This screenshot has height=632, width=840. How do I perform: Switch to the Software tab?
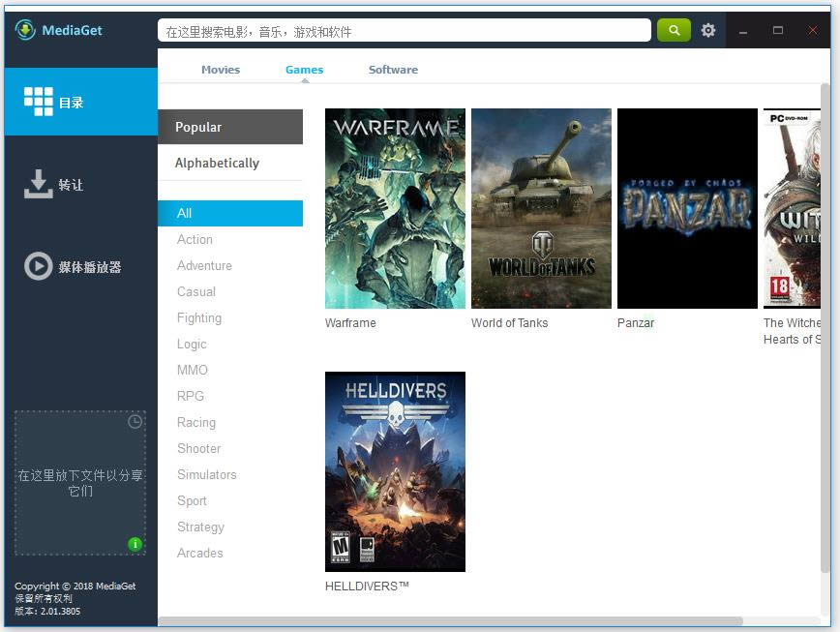393,70
